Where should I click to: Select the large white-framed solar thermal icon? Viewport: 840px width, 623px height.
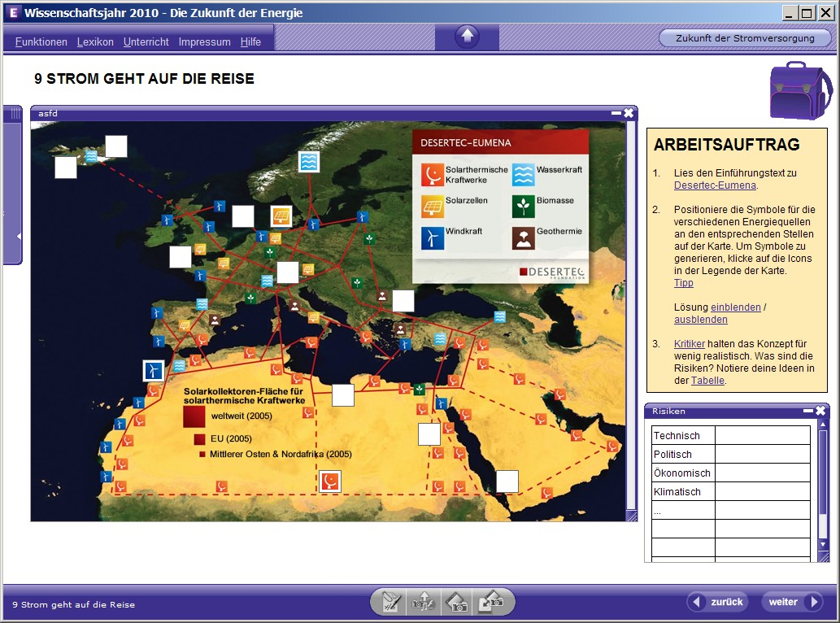click(x=330, y=481)
